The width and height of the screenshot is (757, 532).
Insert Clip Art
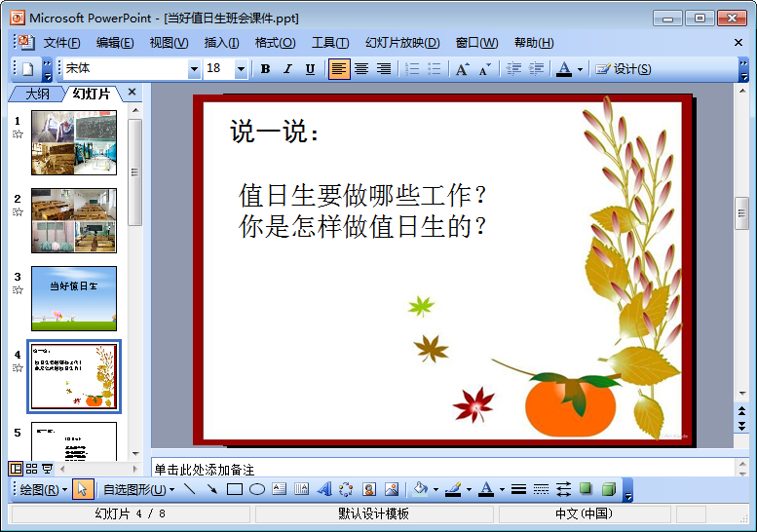[x=369, y=489]
